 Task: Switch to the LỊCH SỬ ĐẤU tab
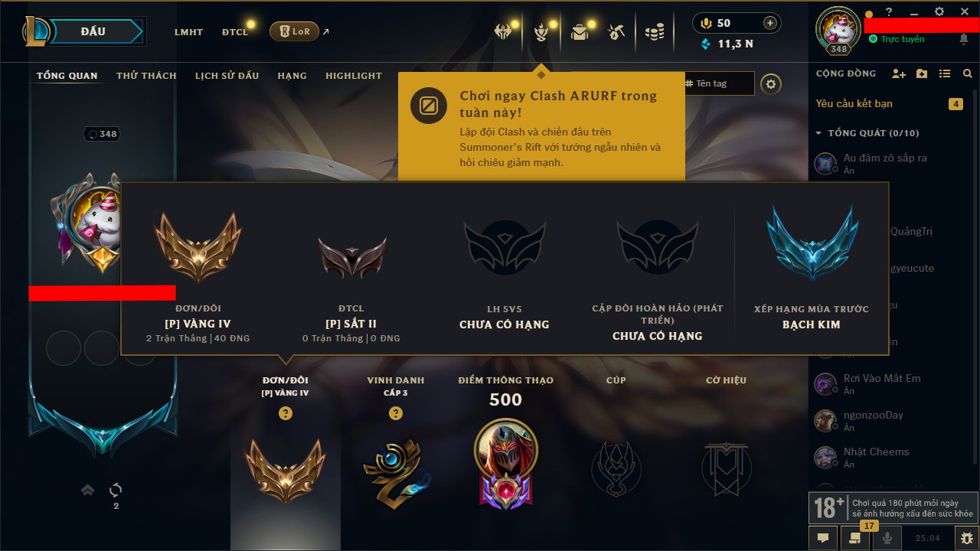[x=227, y=76]
